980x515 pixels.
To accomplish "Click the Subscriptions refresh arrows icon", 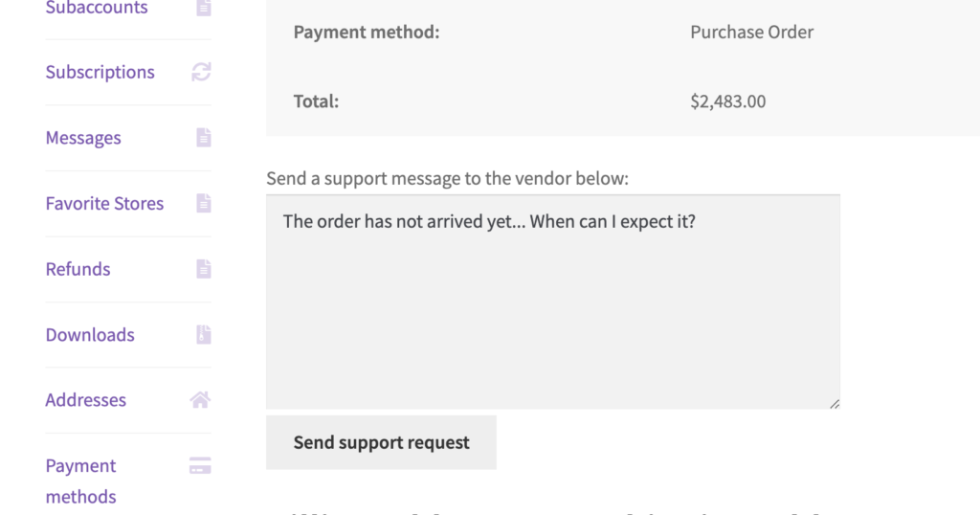I will click(201, 72).
